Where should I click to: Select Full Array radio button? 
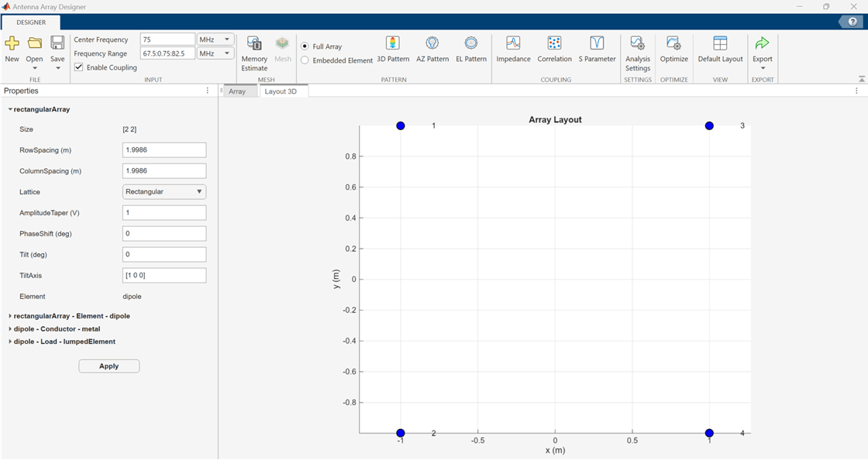point(305,46)
